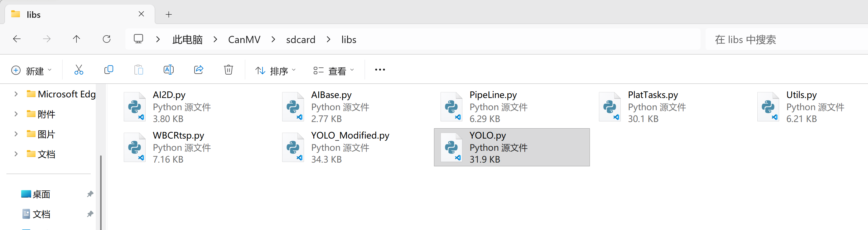Click the Paste clipboard icon
This screenshot has width=868, height=230.
pos(138,70)
